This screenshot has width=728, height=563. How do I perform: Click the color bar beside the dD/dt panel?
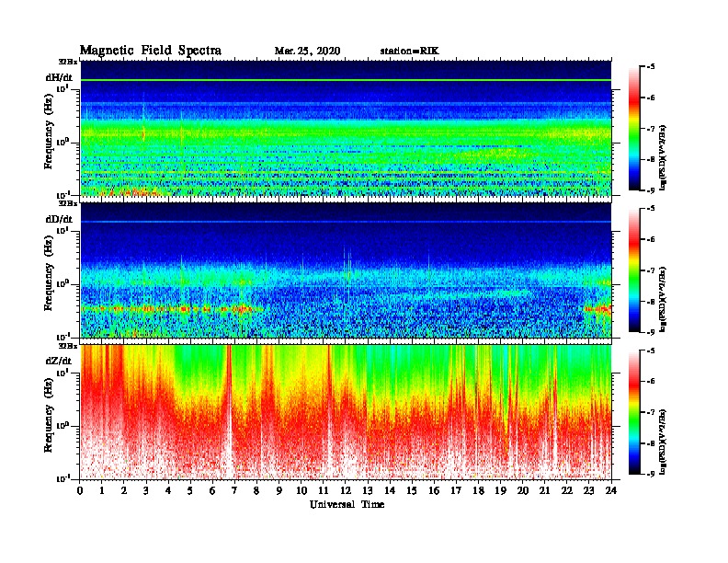(634, 270)
